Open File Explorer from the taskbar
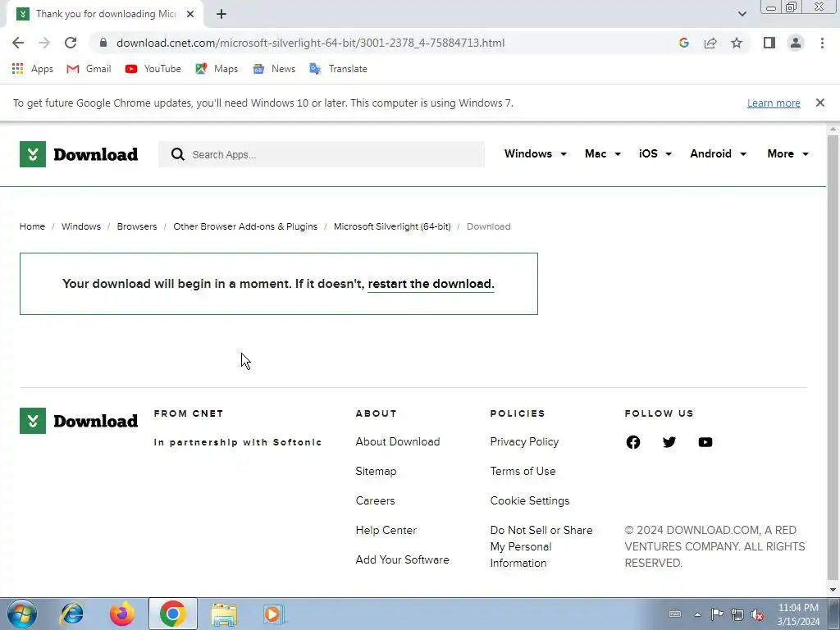The width and height of the screenshot is (840, 630). click(x=223, y=614)
